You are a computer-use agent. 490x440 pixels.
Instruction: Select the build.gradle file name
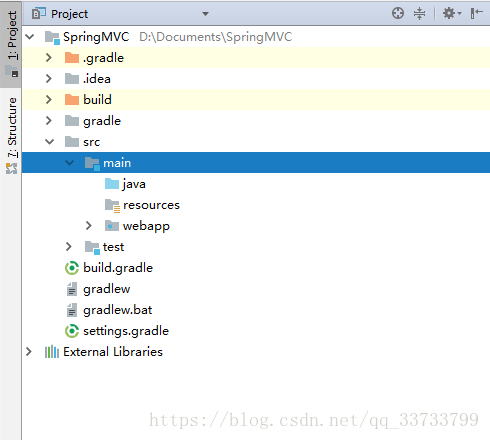118,268
